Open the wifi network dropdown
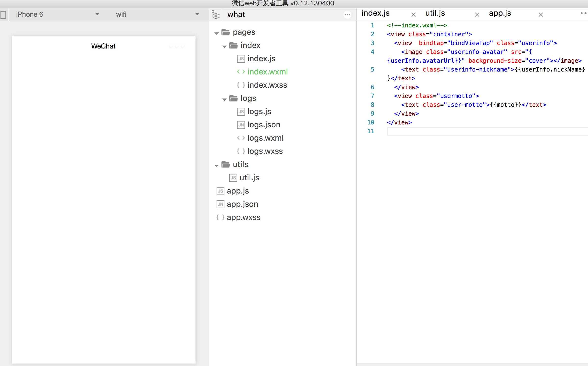 (x=197, y=14)
